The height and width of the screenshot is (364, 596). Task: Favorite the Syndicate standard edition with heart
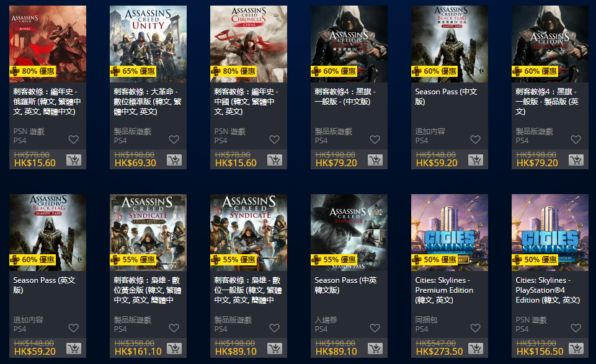coord(275,328)
